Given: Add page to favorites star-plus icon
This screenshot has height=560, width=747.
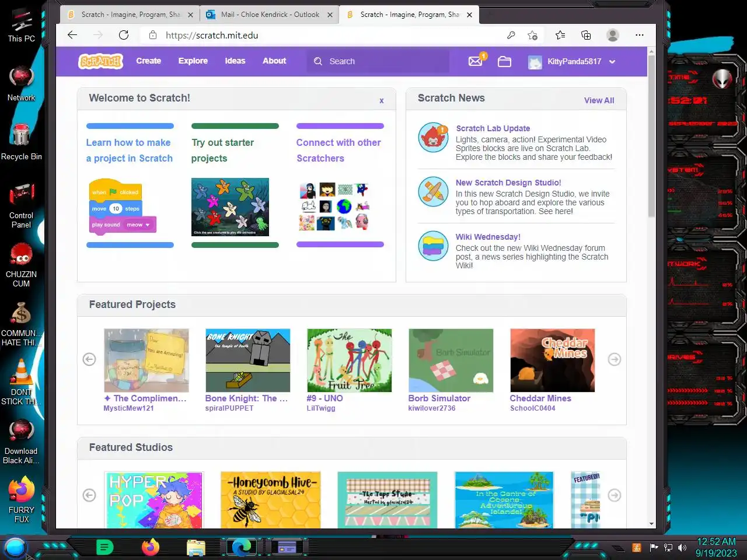Looking at the screenshot, I should click(532, 35).
